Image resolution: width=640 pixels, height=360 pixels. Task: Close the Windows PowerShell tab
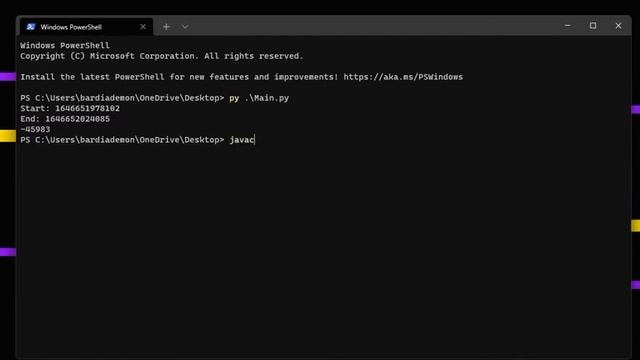coord(143,27)
